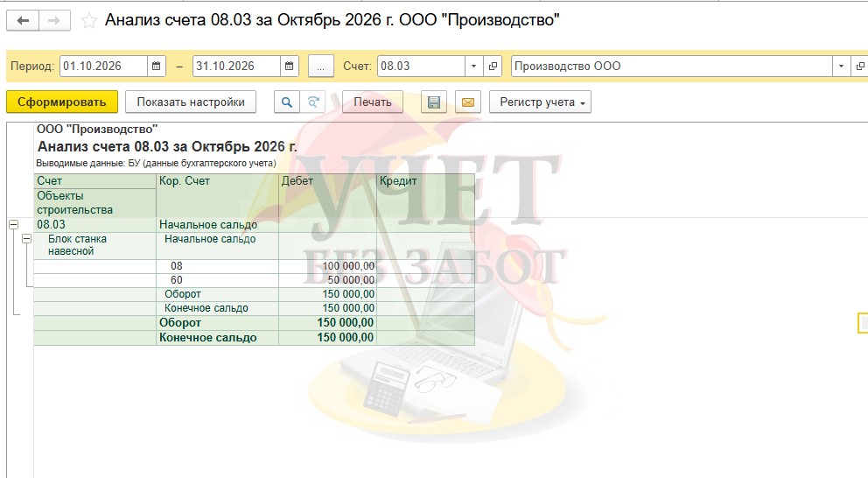Click the organization field Производство ООО
The height and width of the screenshot is (478, 868).
(x=671, y=66)
